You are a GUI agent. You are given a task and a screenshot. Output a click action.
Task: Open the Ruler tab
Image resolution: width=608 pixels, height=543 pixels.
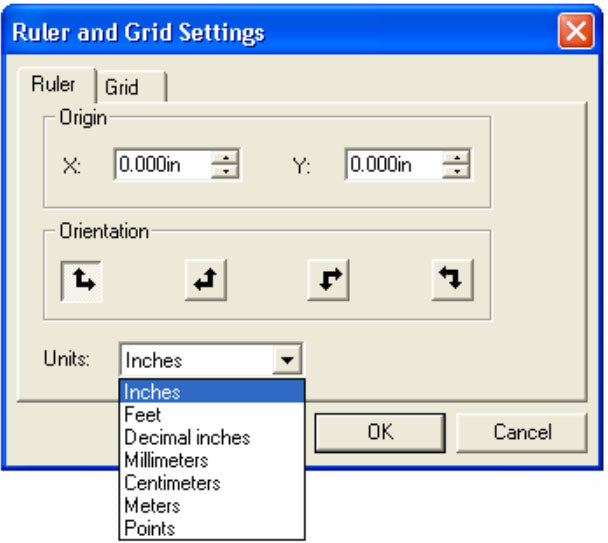pos(57,85)
